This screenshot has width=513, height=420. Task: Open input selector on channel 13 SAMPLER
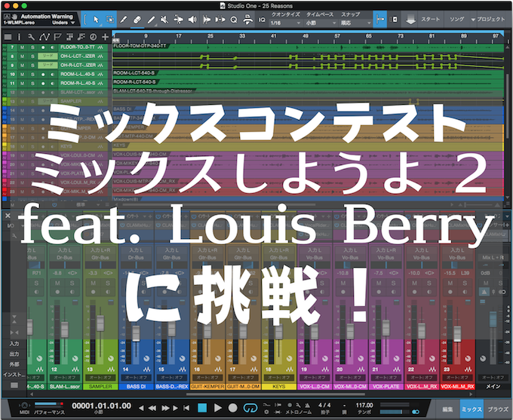click(100, 250)
